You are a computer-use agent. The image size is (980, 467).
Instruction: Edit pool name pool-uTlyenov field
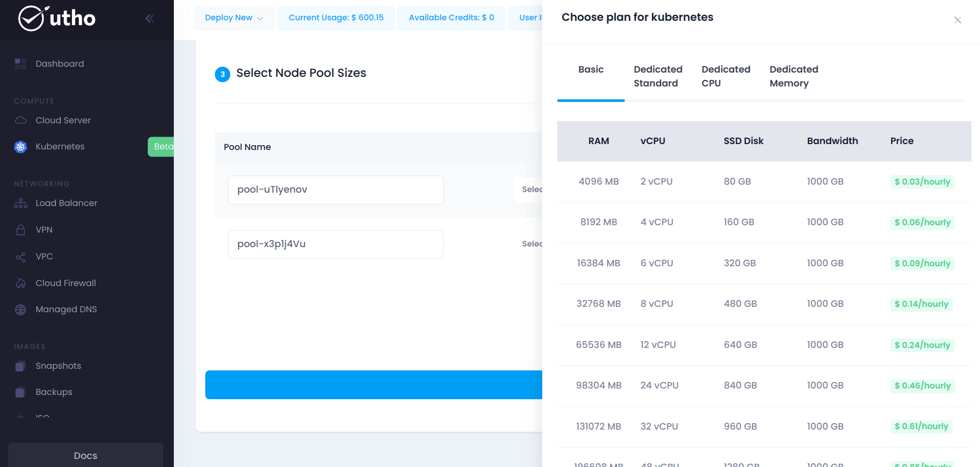(x=336, y=190)
